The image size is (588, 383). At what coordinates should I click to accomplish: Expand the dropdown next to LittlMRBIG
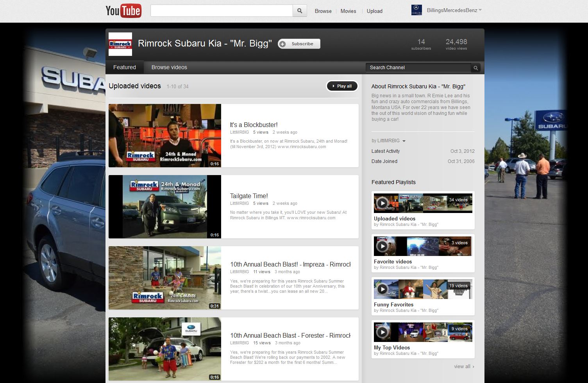pos(404,141)
